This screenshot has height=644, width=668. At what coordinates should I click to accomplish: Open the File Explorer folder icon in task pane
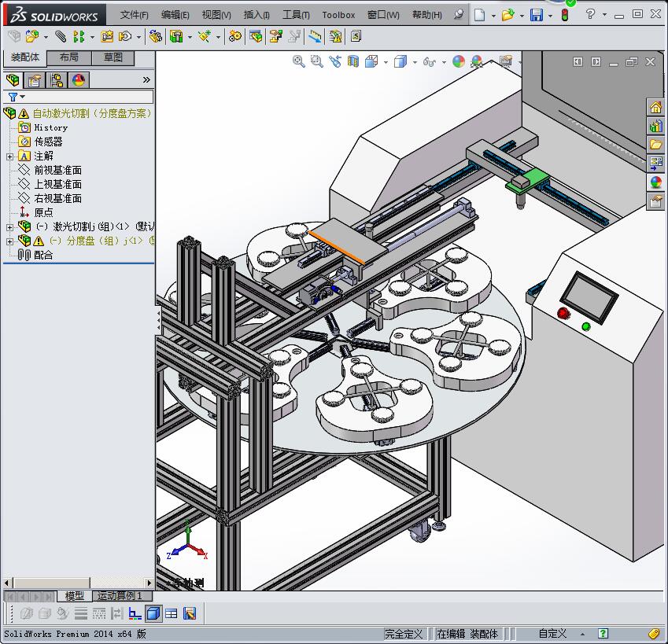(655, 145)
